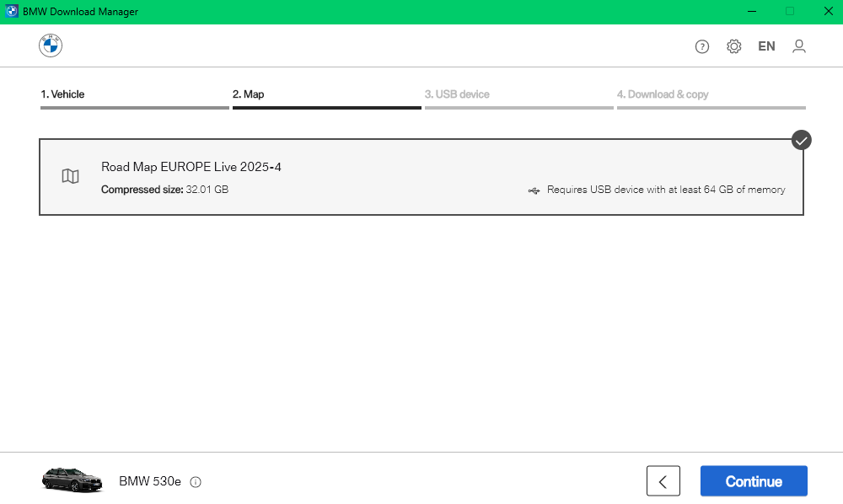
Task: Click the Requires USB device 64 GB note
Action: (x=666, y=190)
